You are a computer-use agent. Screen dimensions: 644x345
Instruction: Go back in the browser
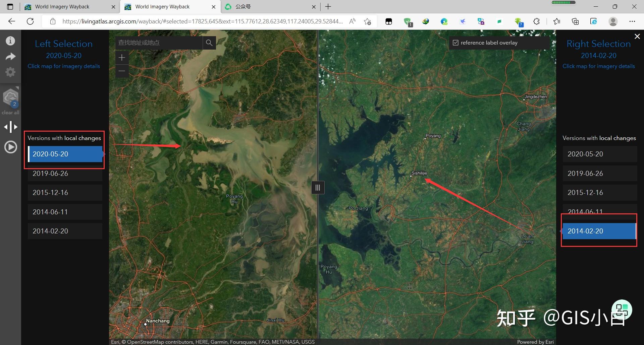click(12, 21)
